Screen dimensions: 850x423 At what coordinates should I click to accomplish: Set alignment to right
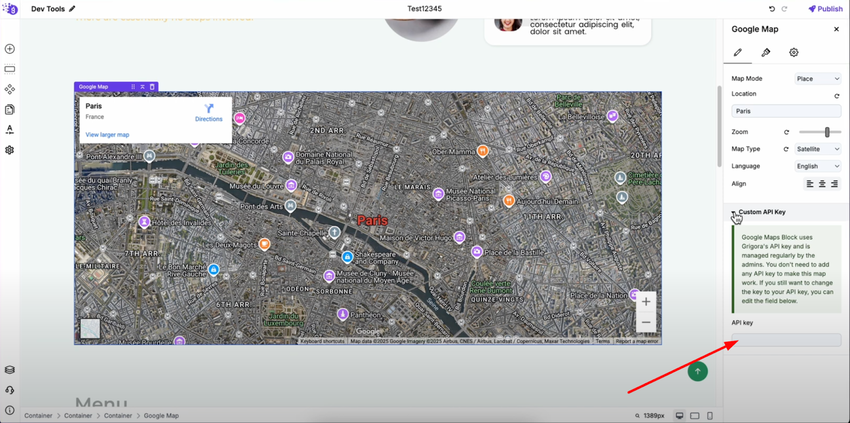pyautogui.click(x=834, y=184)
